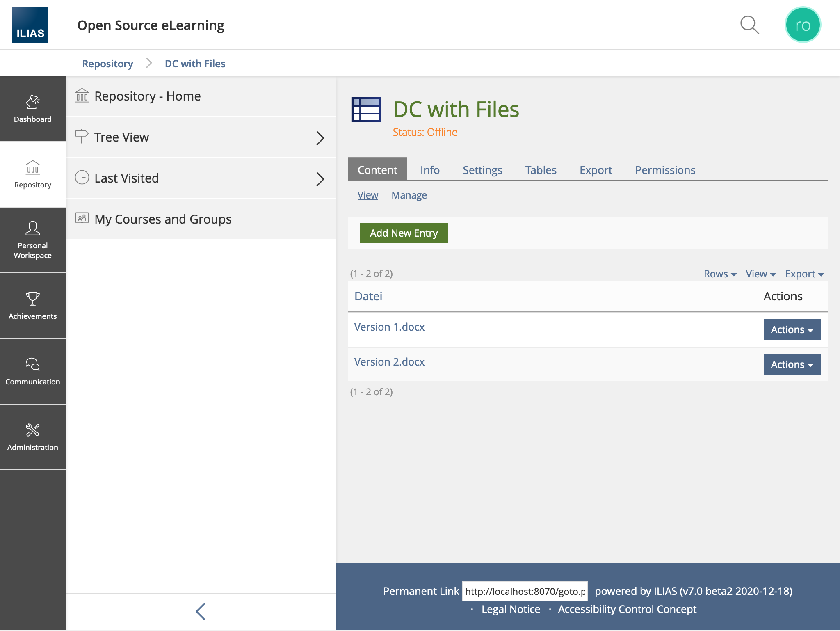Click the ILIAS logo
The height and width of the screenshot is (631, 840).
tap(30, 25)
